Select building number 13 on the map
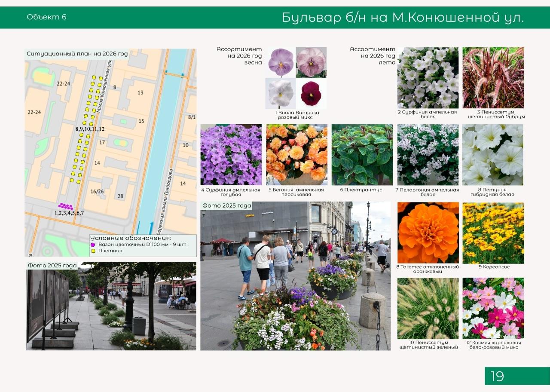Screen dimensions: 550x392 141,93
